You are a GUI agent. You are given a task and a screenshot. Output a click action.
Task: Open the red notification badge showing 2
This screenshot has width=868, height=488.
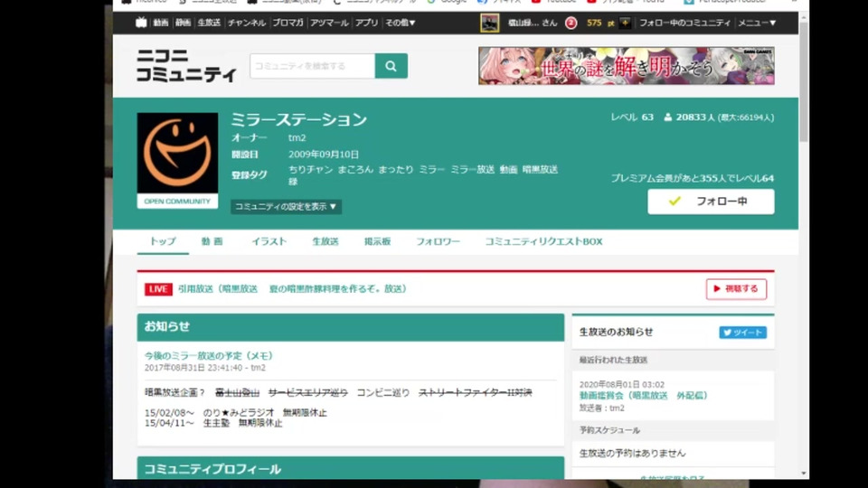[571, 23]
